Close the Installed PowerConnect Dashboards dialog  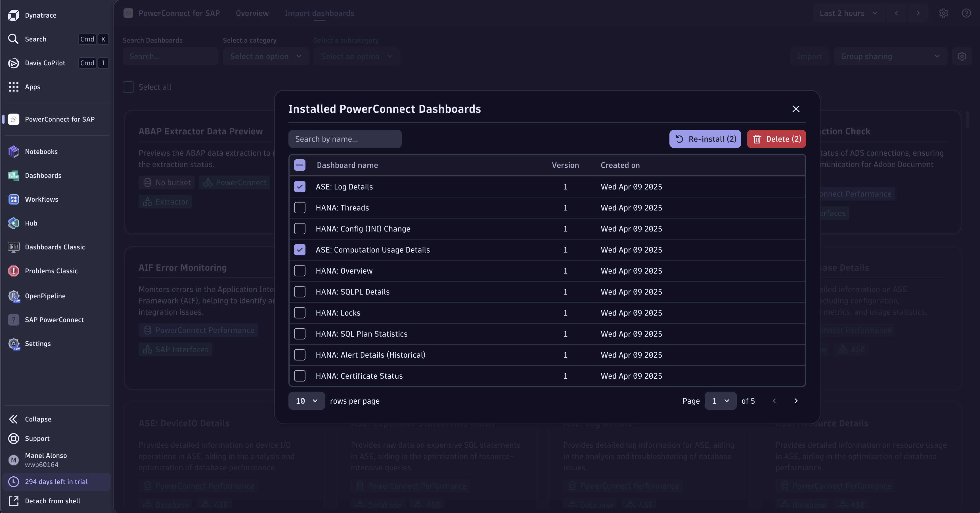coord(795,109)
